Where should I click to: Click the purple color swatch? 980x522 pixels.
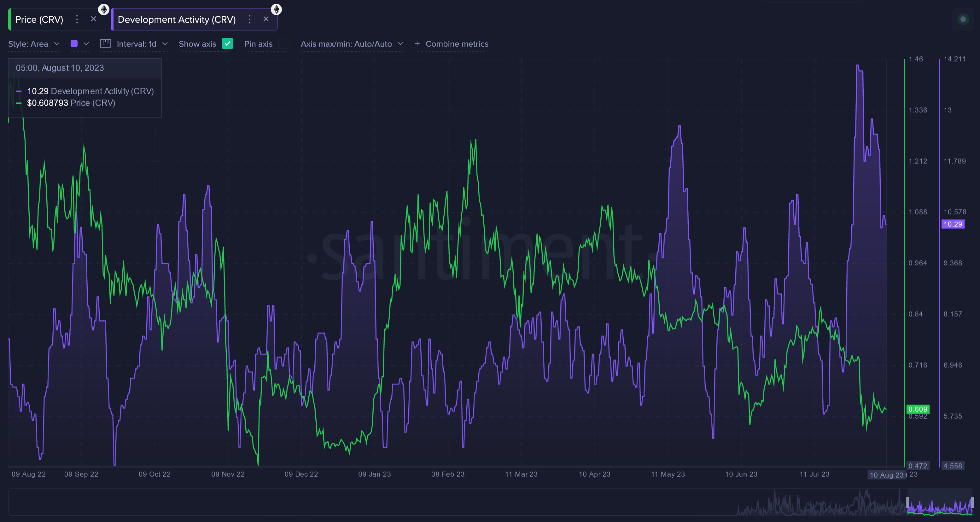74,44
